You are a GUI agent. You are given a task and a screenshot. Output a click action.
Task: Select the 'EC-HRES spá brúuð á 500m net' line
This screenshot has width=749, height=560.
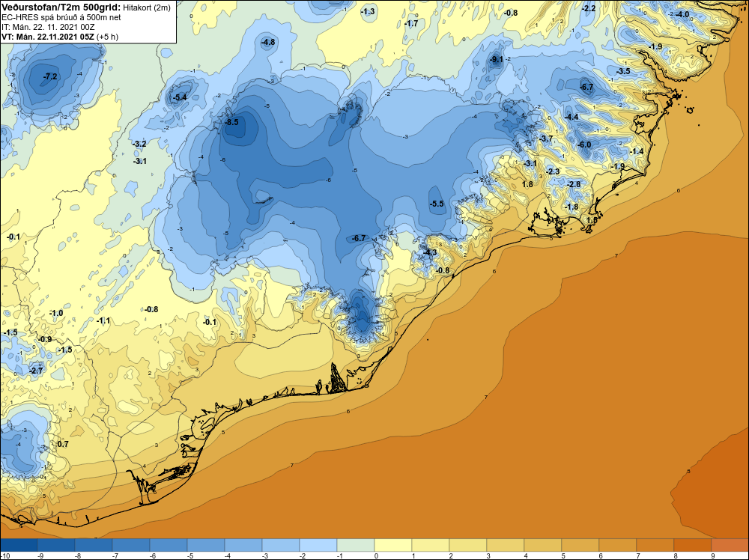tap(61, 17)
